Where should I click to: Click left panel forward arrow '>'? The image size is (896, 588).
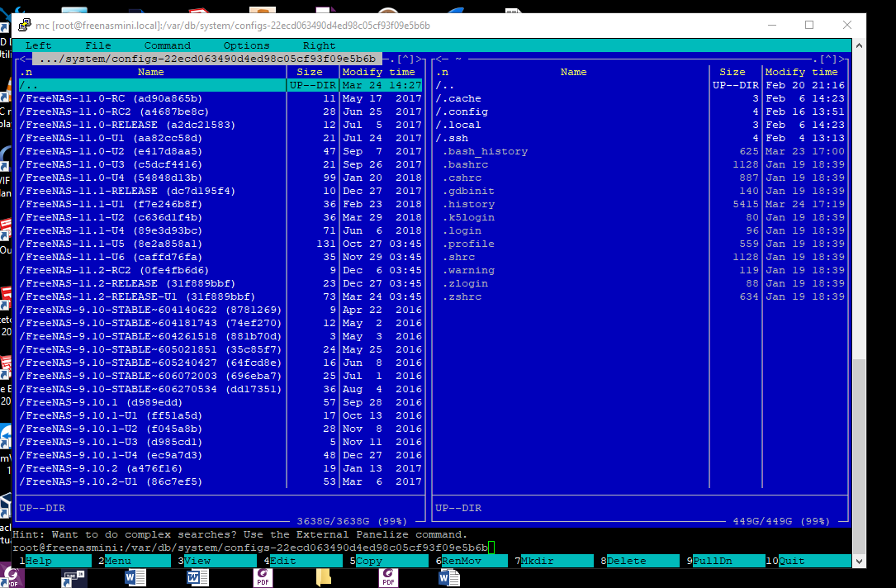point(419,59)
